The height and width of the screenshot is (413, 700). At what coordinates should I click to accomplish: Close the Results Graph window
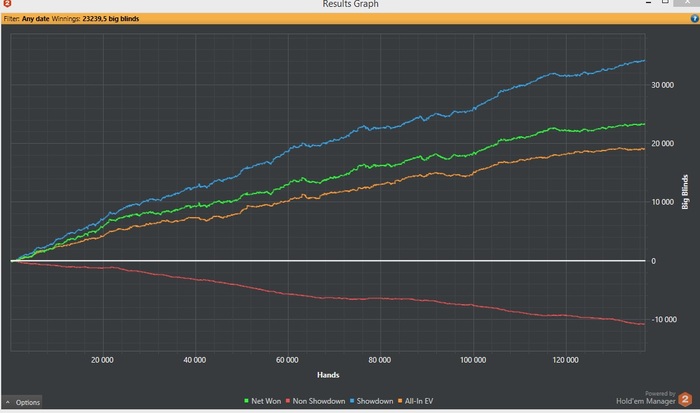[688, 2]
